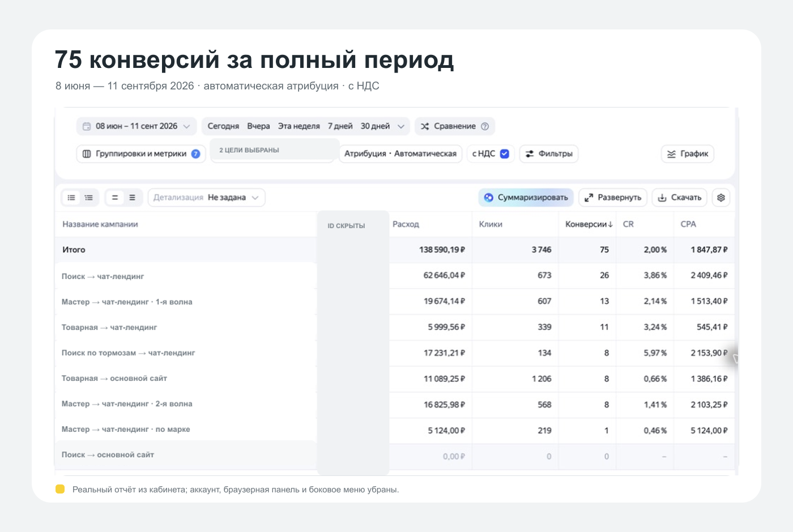Open campaign Товарная → чат-лендинг

coord(109,327)
